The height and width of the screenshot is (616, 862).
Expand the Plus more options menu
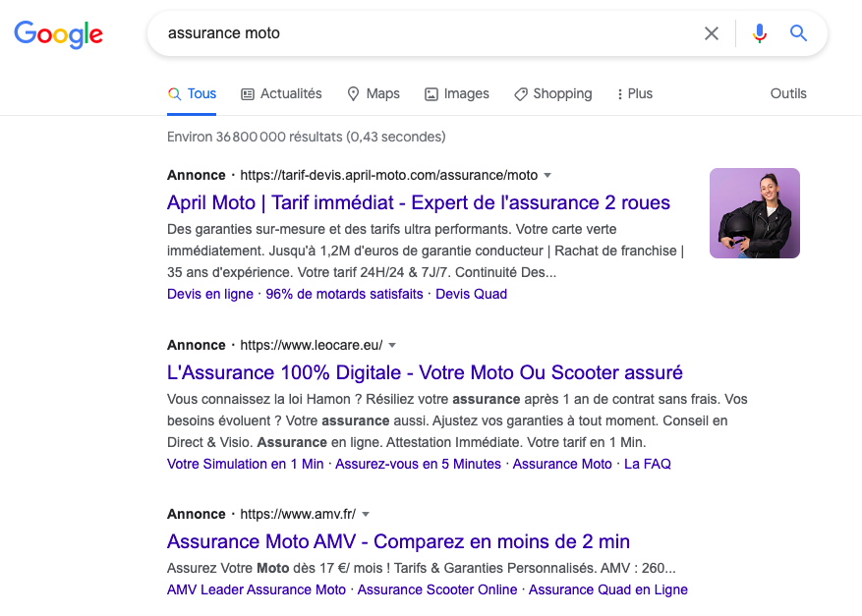pos(634,93)
